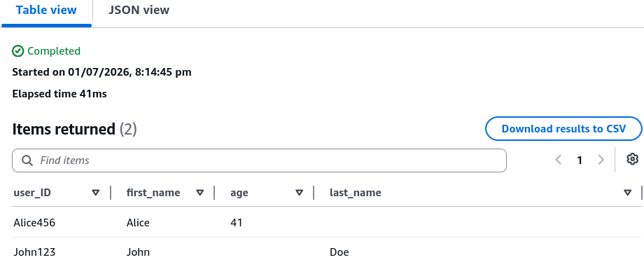644x260 pixels.
Task: Sort by first_name column arrow
Action: [200, 193]
